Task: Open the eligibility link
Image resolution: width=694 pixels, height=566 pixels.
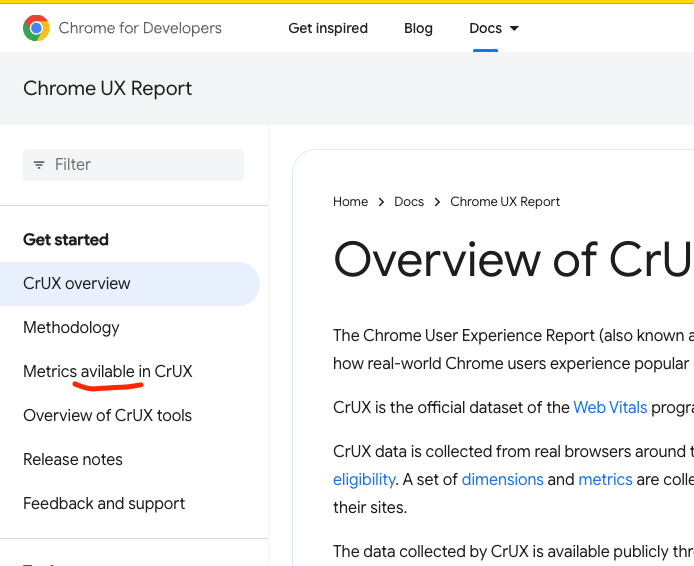Action: coord(364,480)
